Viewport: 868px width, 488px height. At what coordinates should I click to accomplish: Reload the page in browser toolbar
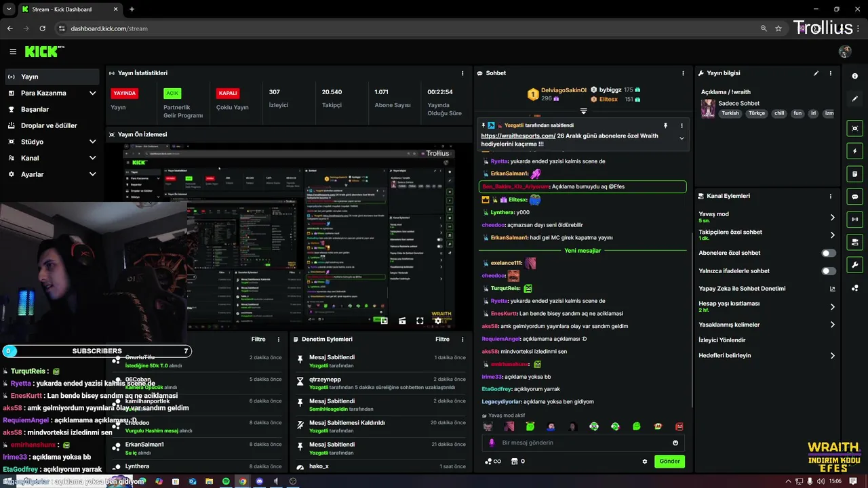43,28
